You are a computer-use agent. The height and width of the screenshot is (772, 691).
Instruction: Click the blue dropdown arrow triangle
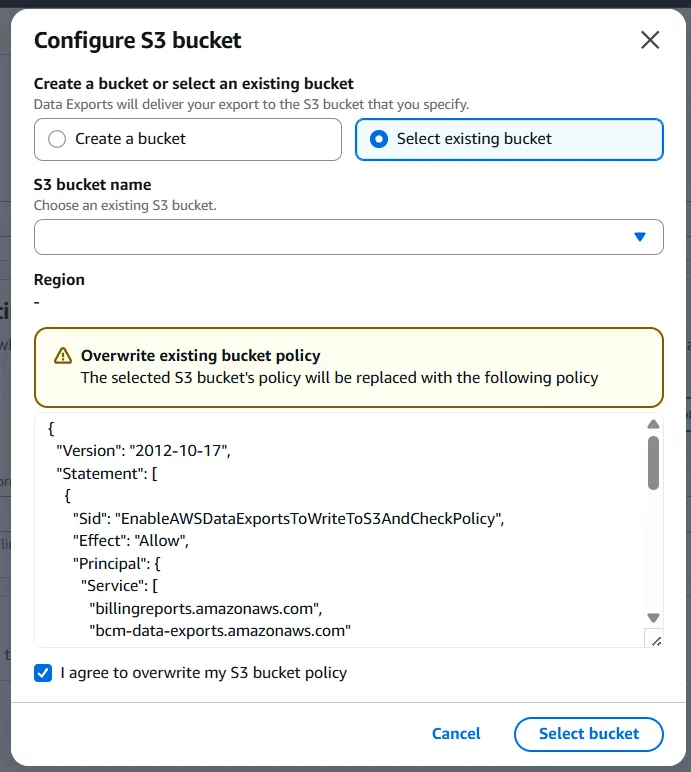pos(640,237)
